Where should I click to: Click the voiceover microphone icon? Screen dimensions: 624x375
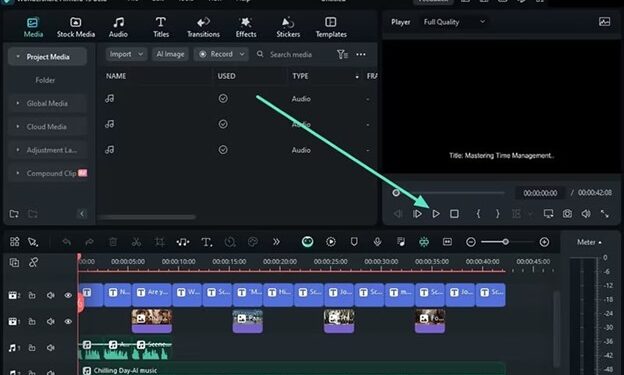coord(377,242)
